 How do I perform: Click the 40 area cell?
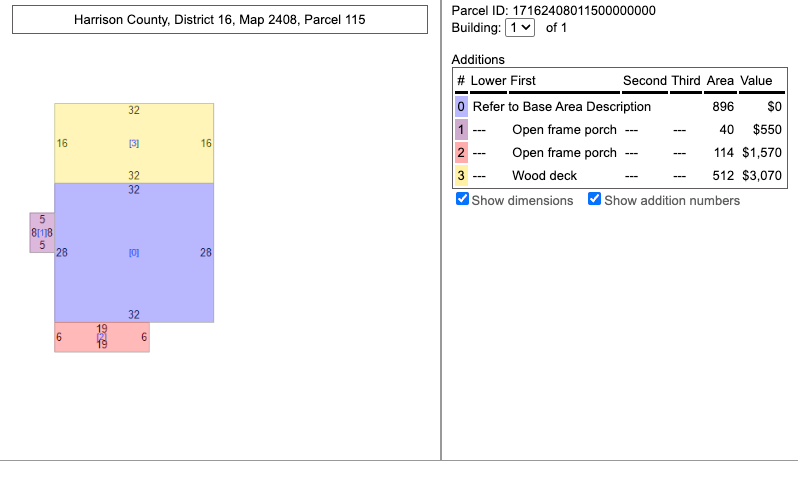pos(727,130)
